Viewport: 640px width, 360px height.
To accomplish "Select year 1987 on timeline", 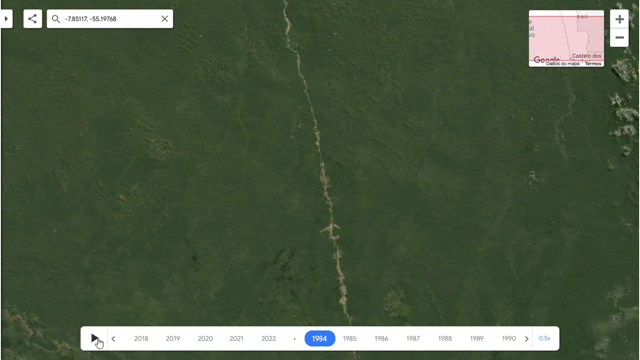I will click(413, 338).
